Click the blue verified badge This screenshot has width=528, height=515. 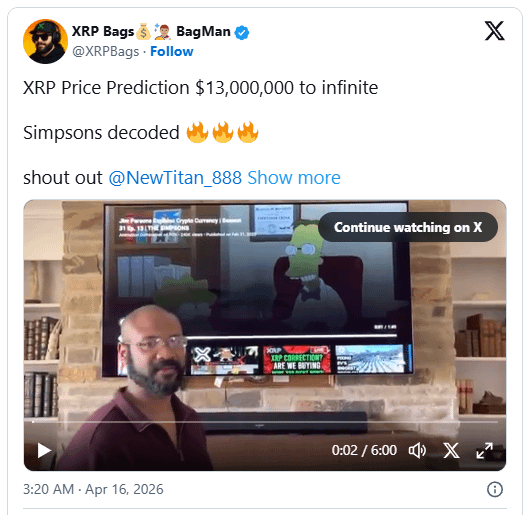[242, 33]
